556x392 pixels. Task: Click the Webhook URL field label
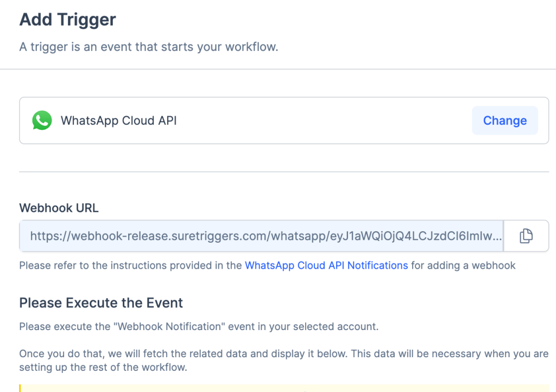pos(59,208)
